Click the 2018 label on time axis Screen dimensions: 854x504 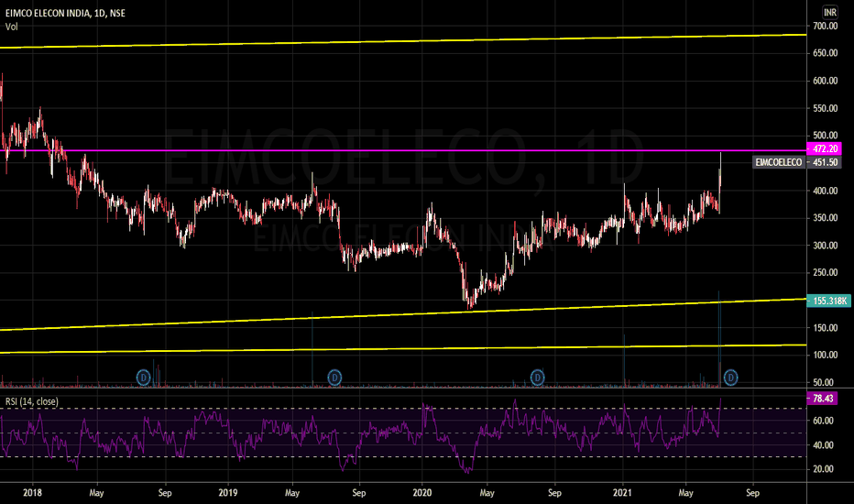point(32,493)
